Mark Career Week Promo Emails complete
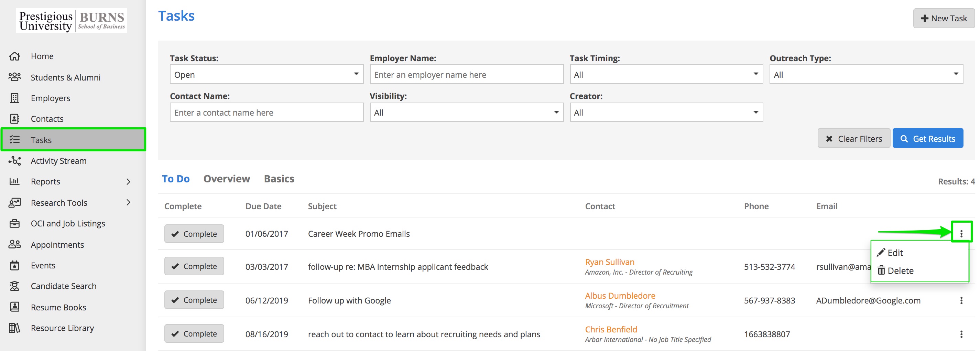Screen dimensions: 980x351 coord(194,234)
